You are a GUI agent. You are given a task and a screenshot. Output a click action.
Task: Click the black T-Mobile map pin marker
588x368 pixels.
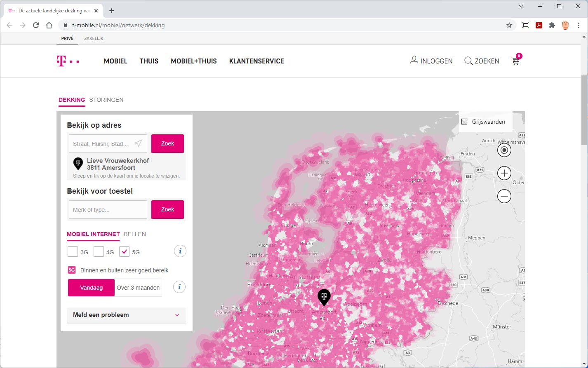(x=324, y=297)
